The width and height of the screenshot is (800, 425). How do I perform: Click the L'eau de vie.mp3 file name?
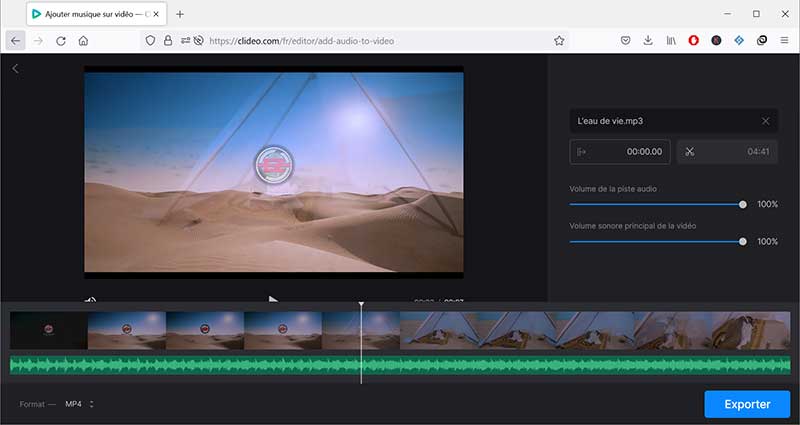pos(610,121)
